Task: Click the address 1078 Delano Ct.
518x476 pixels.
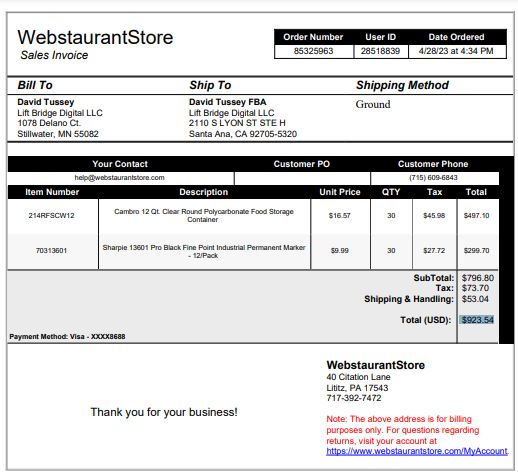Action: (49, 123)
